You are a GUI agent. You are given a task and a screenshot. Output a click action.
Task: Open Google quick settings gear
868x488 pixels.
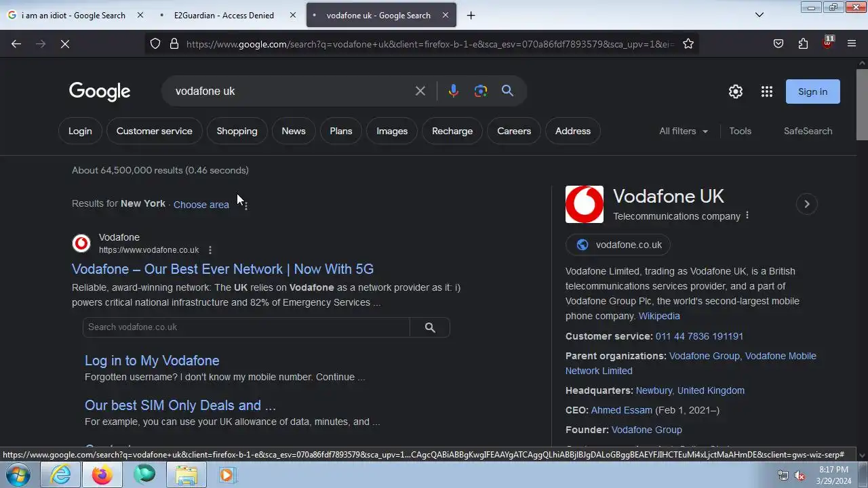736,91
